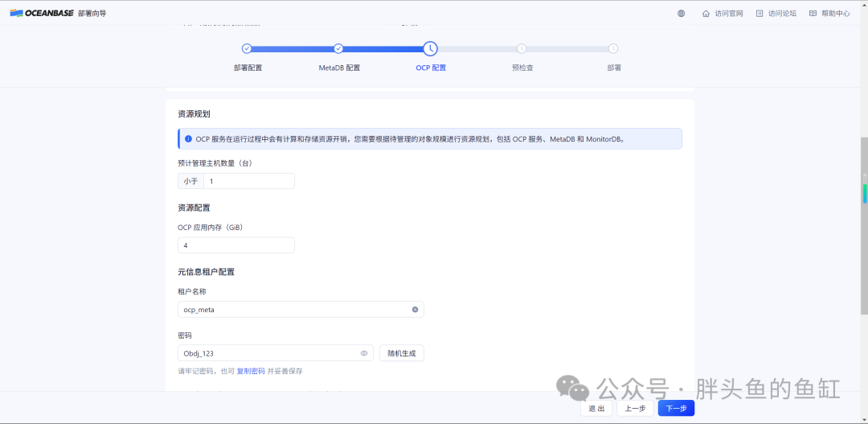Screen dimensions: 868x424
Task: Click the 部署 step icon
Action: [613, 49]
